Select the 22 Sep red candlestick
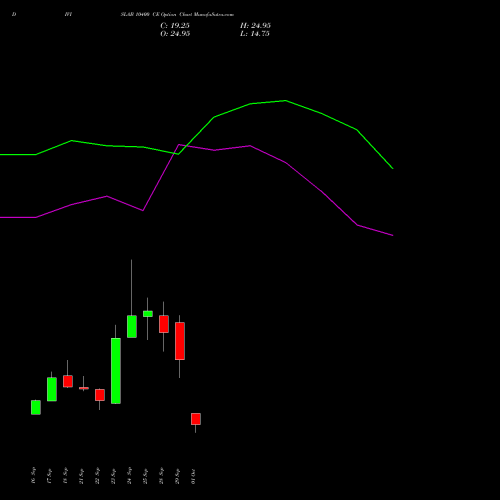500x500 pixels. pyautogui.click(x=100, y=395)
